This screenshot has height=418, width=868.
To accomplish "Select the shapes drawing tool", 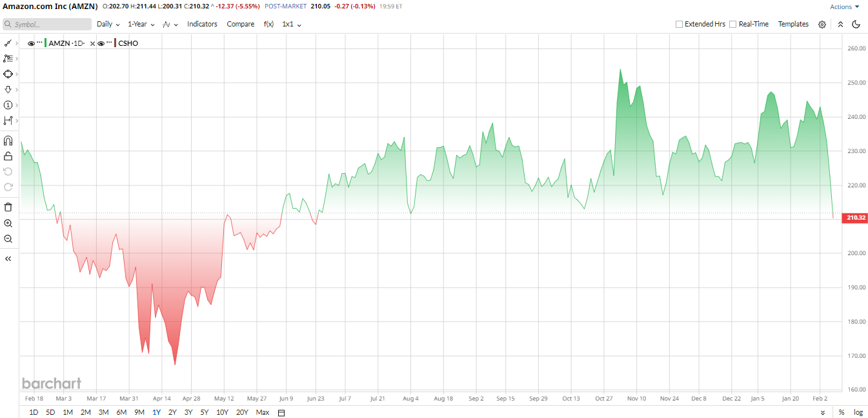I will pos(8,74).
